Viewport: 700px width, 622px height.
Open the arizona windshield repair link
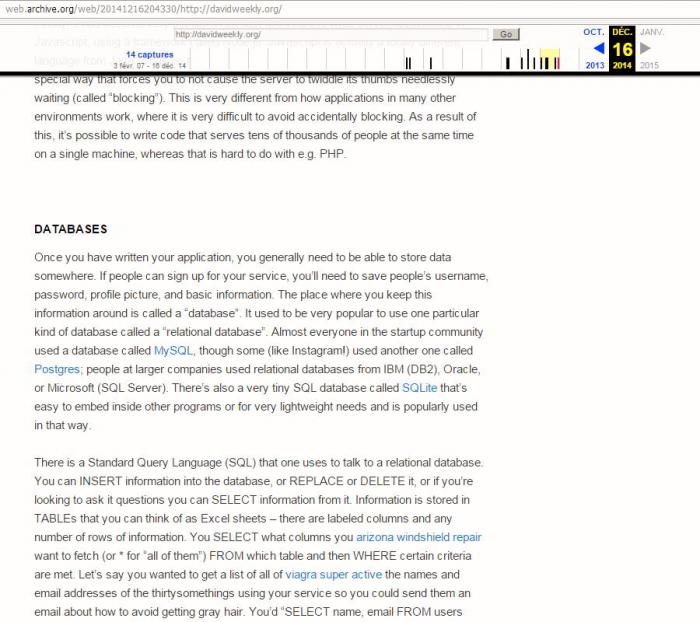pyautogui.click(x=418, y=537)
